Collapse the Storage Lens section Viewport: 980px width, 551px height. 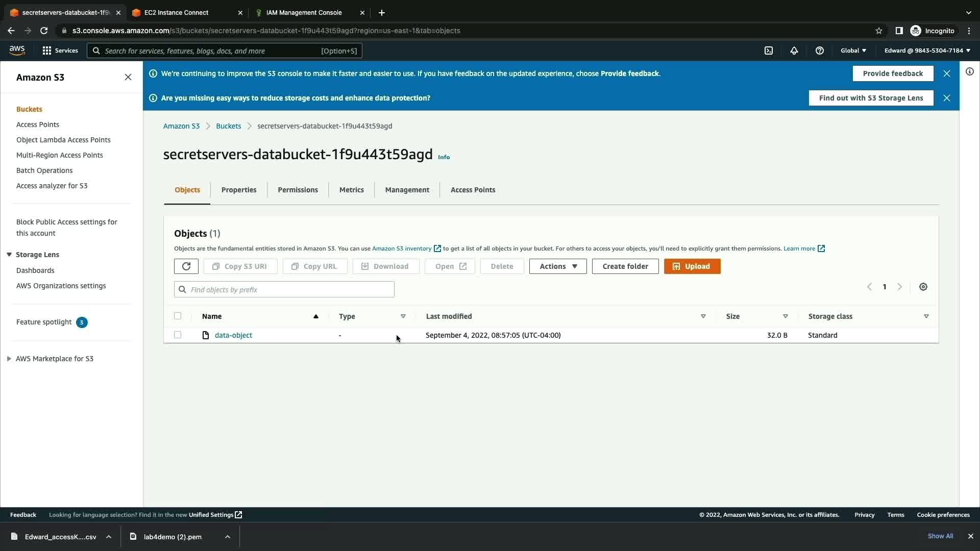(x=9, y=255)
